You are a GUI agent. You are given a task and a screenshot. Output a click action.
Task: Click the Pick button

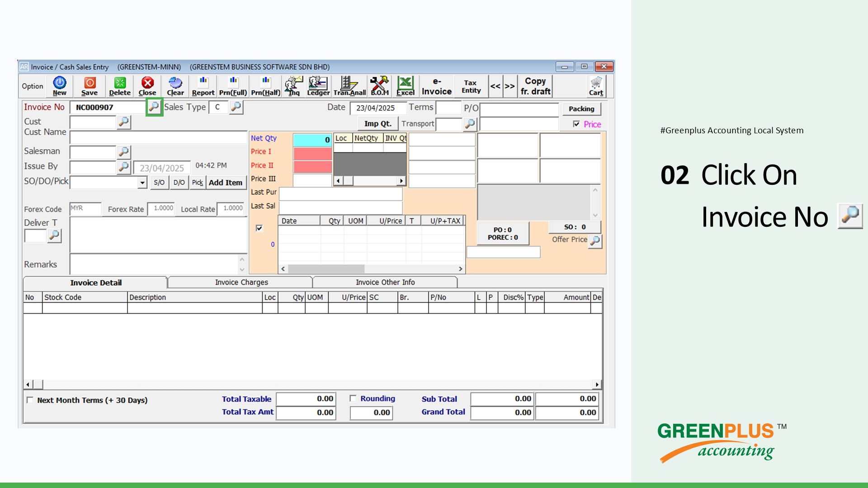[x=198, y=183]
